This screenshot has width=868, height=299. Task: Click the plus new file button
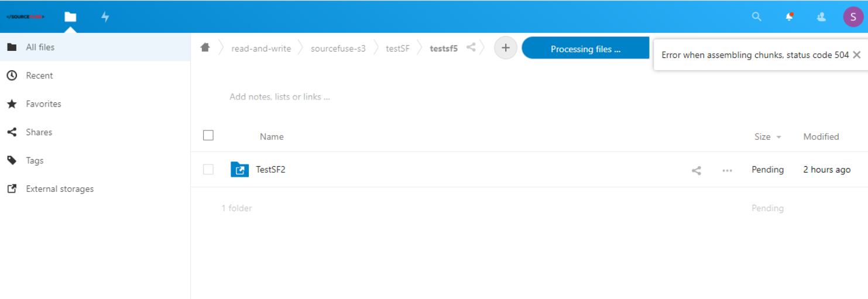coord(506,48)
